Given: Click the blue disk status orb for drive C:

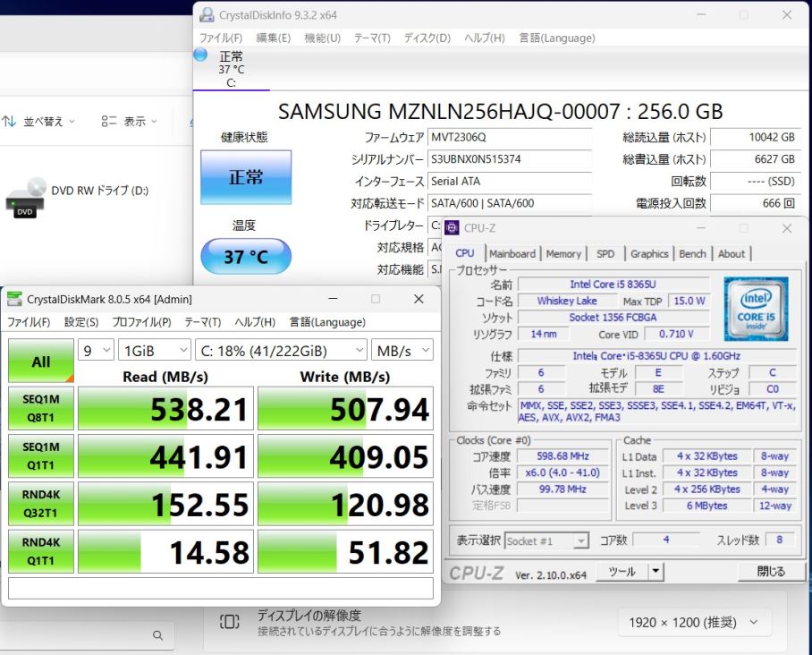Looking at the screenshot, I should click(x=200, y=55).
